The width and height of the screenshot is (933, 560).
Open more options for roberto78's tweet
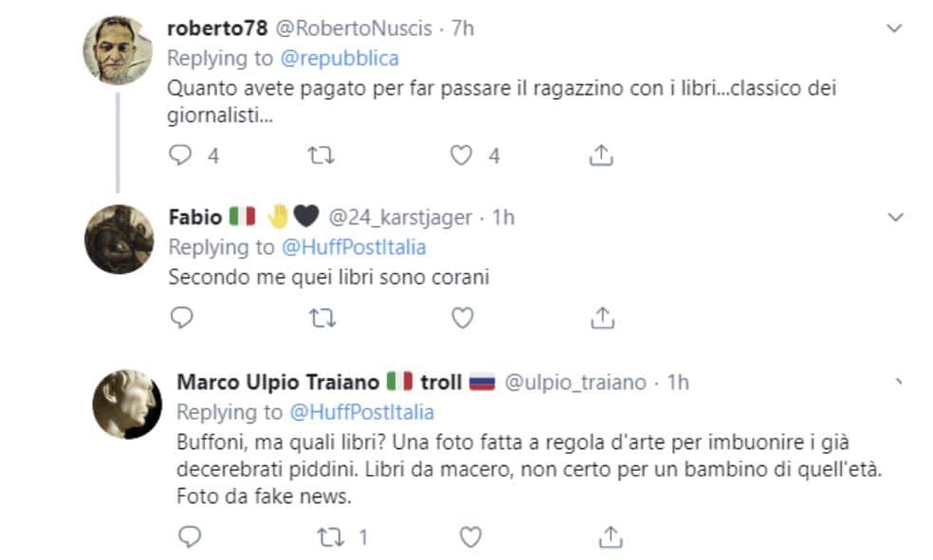click(x=893, y=29)
